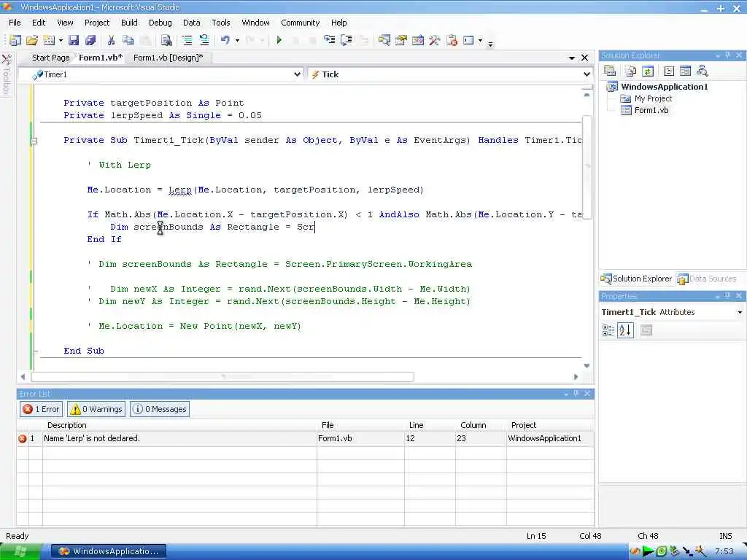Toggle the 1 Error filter button
The image size is (747, 560).
click(x=42, y=409)
